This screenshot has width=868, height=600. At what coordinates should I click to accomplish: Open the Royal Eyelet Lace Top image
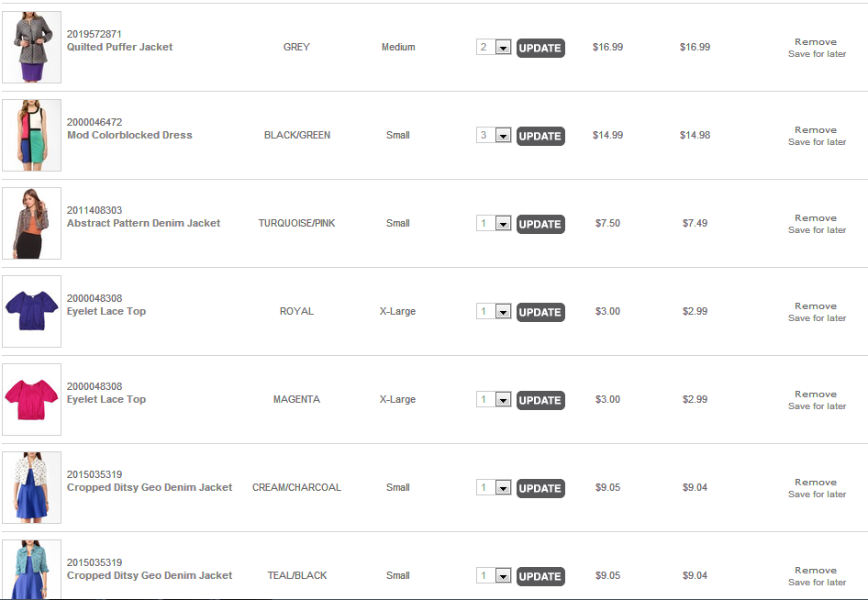tap(31, 311)
